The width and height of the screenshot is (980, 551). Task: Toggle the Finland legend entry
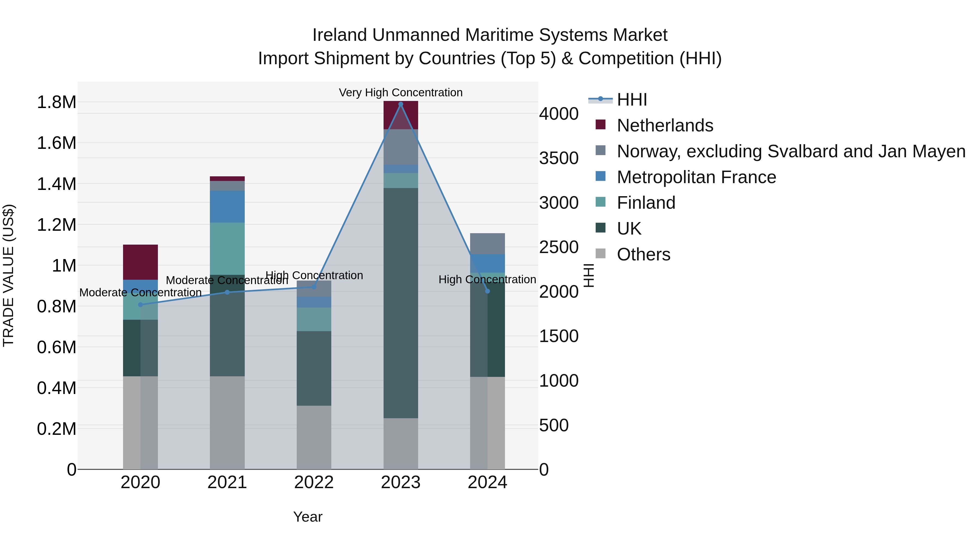[x=635, y=203]
